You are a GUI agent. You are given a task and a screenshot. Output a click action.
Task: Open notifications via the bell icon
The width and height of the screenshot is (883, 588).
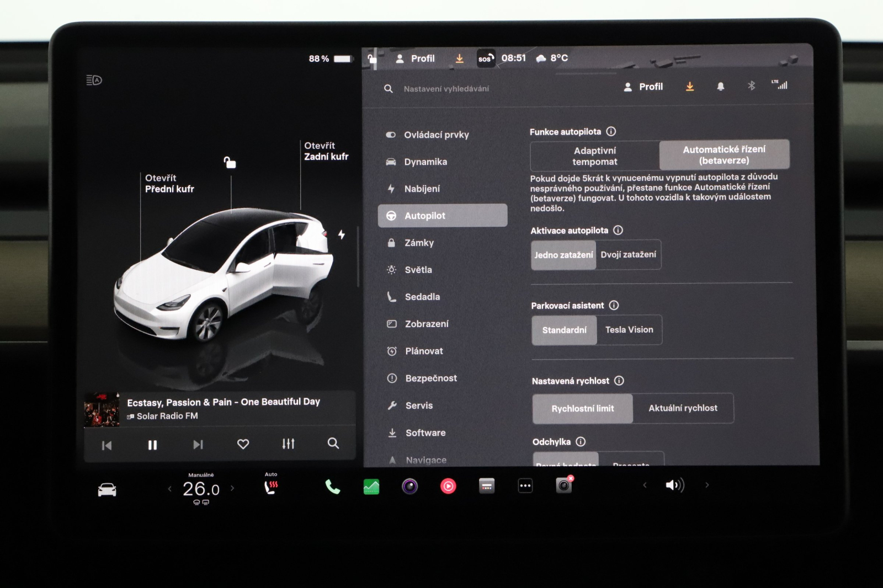[x=721, y=86]
